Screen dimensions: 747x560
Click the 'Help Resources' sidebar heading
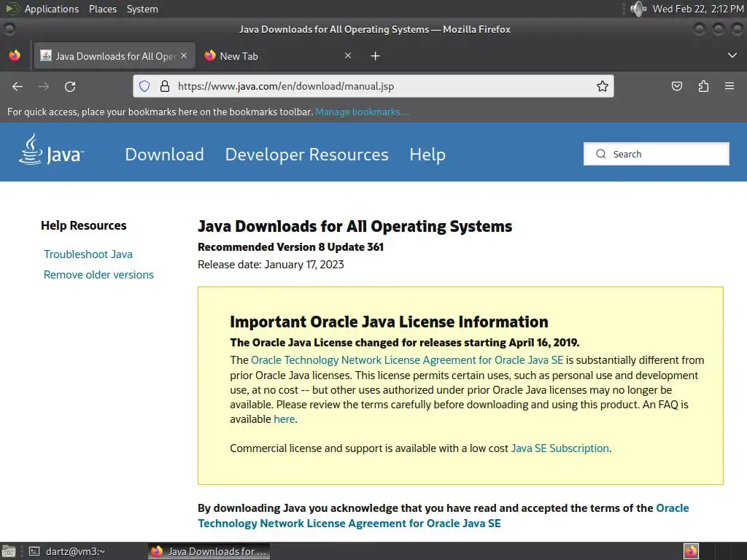(x=83, y=226)
